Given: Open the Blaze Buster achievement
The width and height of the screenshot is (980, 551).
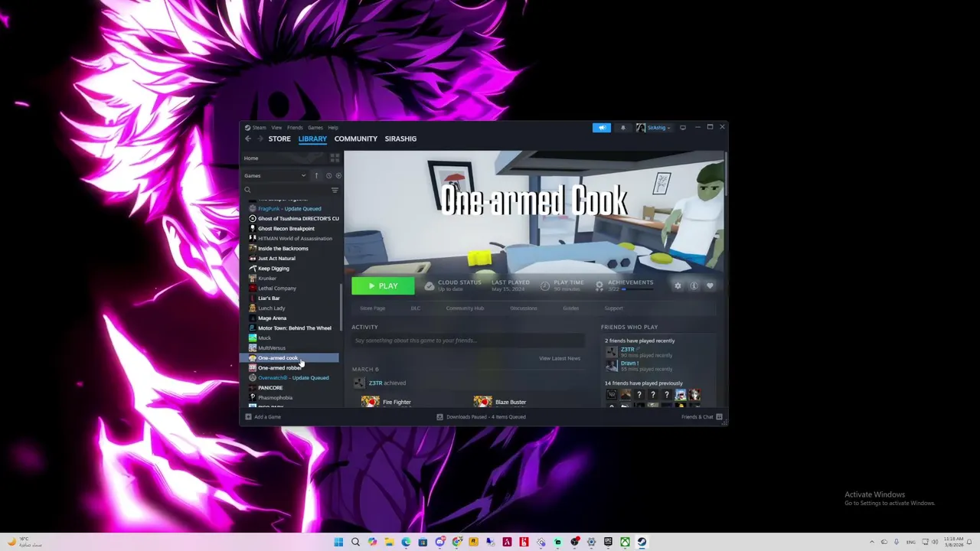Looking at the screenshot, I should click(x=511, y=402).
